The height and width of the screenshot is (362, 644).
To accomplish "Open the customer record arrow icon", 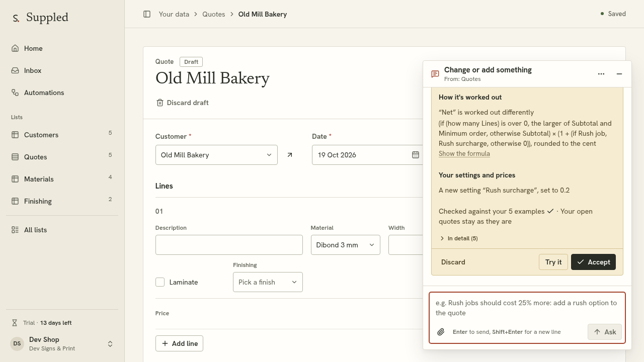I will (x=290, y=155).
